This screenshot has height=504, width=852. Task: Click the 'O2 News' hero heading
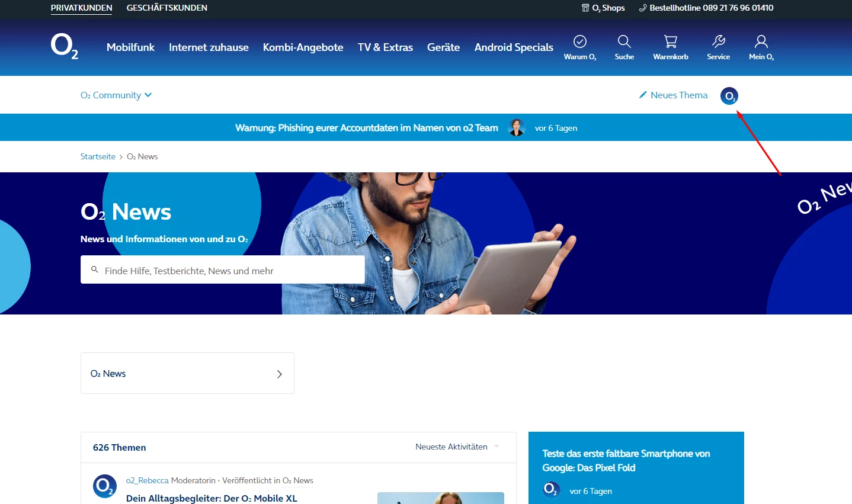tap(126, 211)
